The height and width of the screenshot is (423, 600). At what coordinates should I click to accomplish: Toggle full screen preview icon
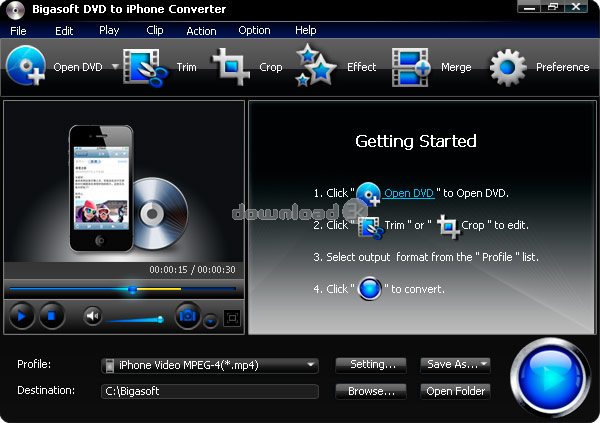pos(232,318)
